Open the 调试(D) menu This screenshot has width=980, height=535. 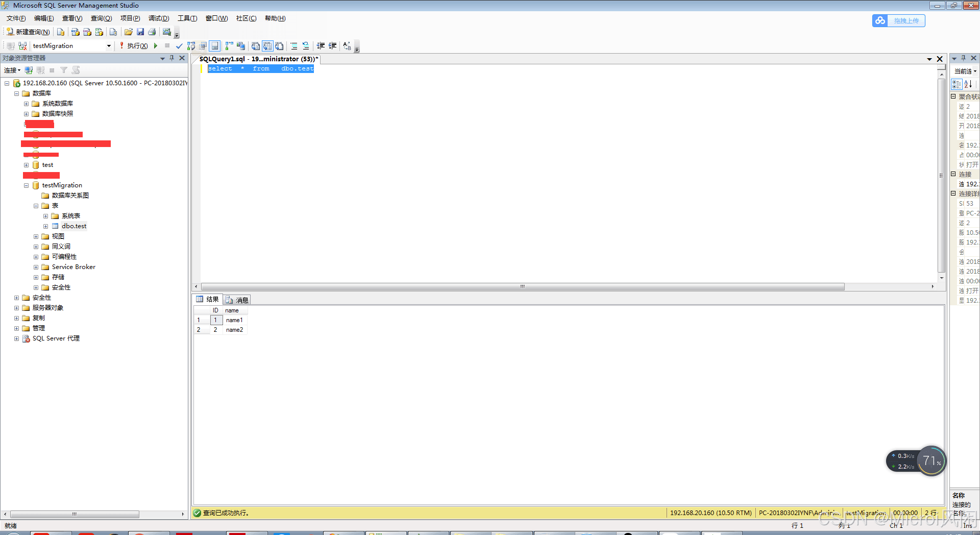(159, 18)
